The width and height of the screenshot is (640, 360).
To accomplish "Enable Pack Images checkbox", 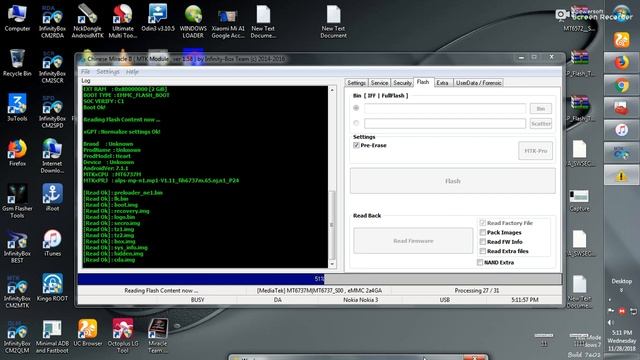I will (x=482, y=232).
